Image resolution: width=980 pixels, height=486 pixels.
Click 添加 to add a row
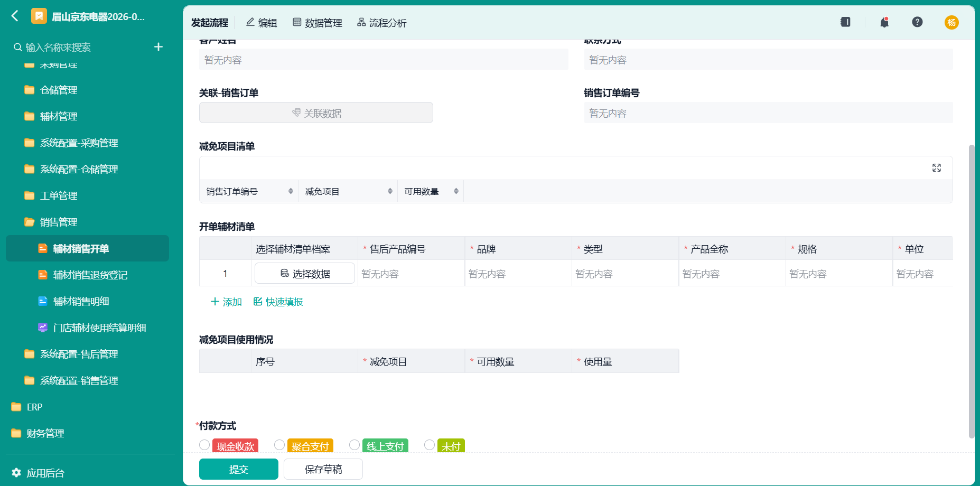[x=226, y=302]
